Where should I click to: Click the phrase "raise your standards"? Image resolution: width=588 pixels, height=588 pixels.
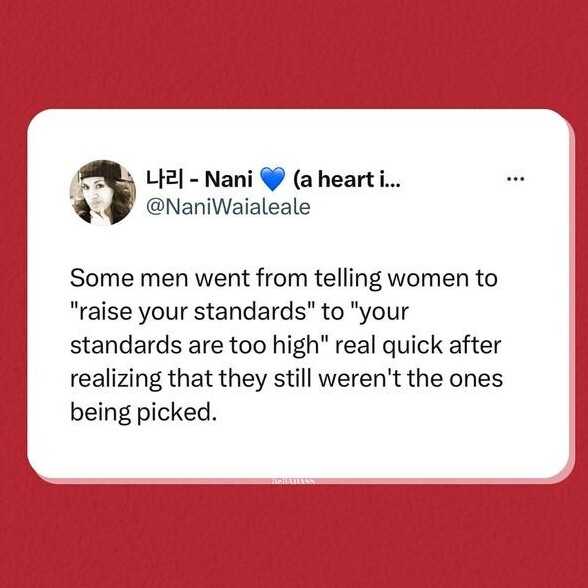tap(194, 312)
